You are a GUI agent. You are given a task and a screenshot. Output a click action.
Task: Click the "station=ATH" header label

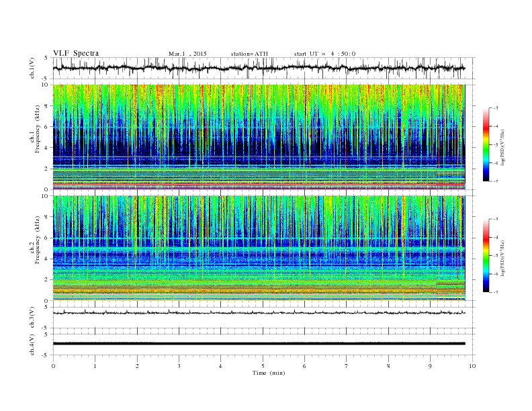pyautogui.click(x=249, y=54)
